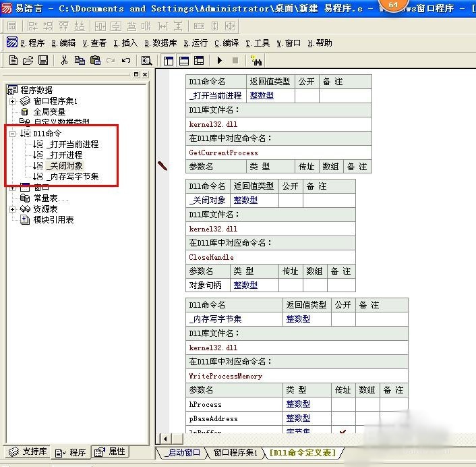Expand the 资源表 tree node
Screen dimensions: 476x467
point(12,209)
